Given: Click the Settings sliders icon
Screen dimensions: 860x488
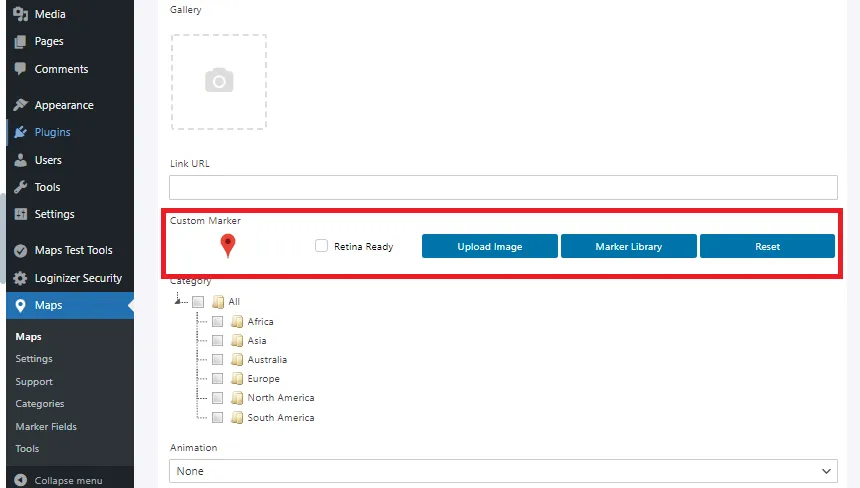Looking at the screenshot, I should pyautogui.click(x=20, y=214).
